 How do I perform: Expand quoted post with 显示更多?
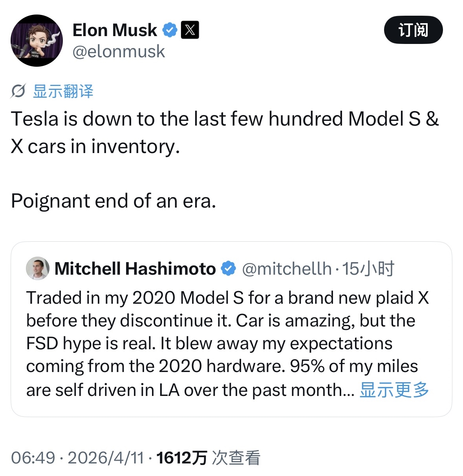pyautogui.click(x=394, y=390)
